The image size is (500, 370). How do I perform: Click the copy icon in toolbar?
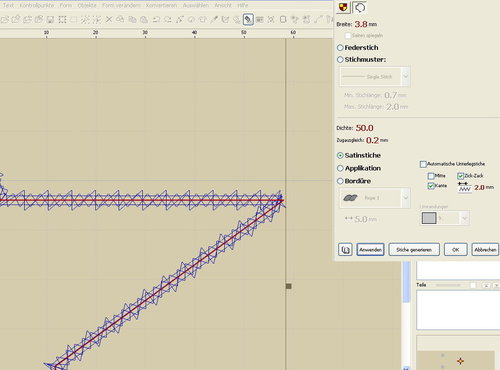point(132,20)
